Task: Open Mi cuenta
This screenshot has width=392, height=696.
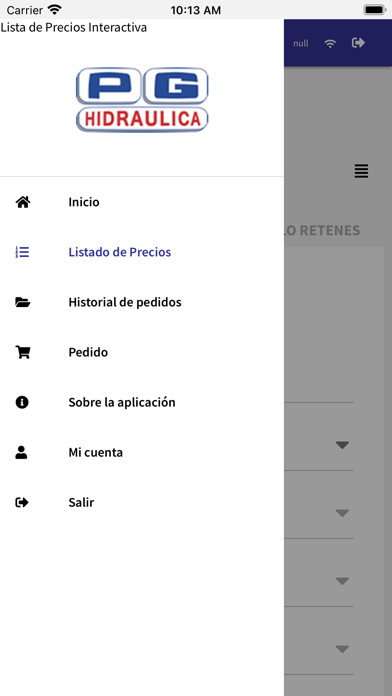Action: click(142, 452)
